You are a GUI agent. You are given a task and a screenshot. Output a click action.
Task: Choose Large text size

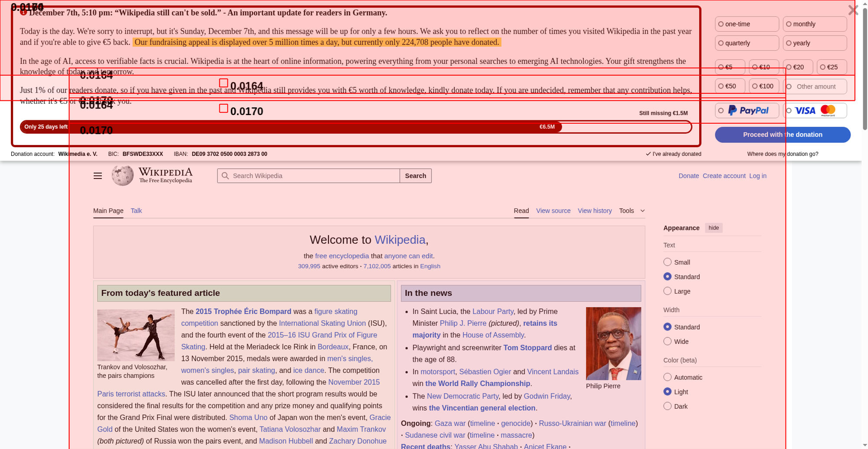coord(667,291)
